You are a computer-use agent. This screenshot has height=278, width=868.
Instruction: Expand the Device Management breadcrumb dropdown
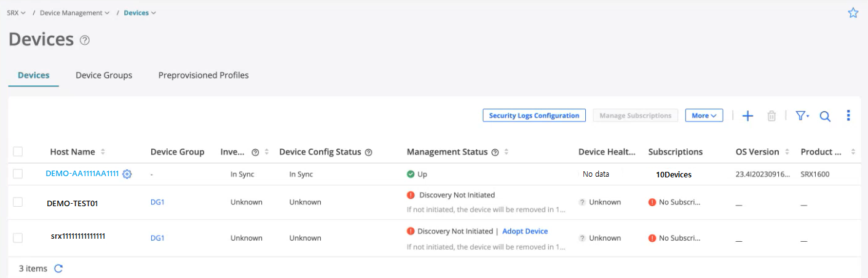[74, 13]
